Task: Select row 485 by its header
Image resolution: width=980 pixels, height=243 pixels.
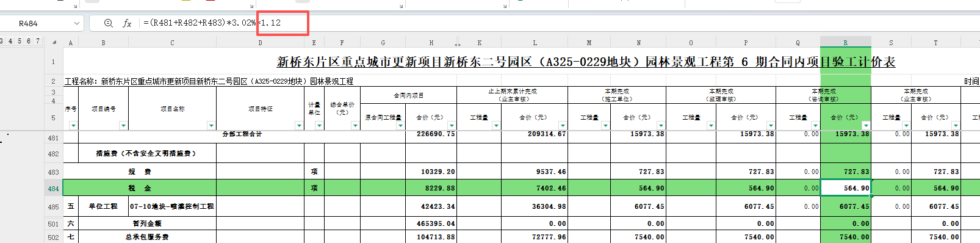Action: [x=54, y=206]
